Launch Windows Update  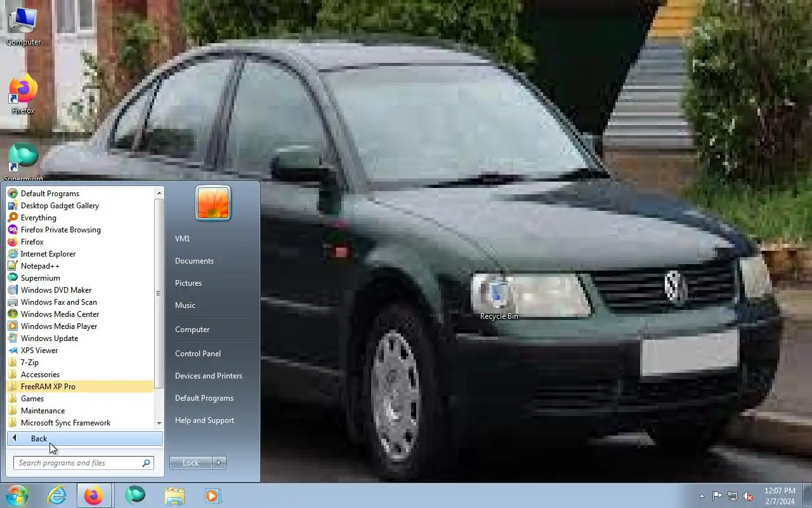pyautogui.click(x=80, y=338)
